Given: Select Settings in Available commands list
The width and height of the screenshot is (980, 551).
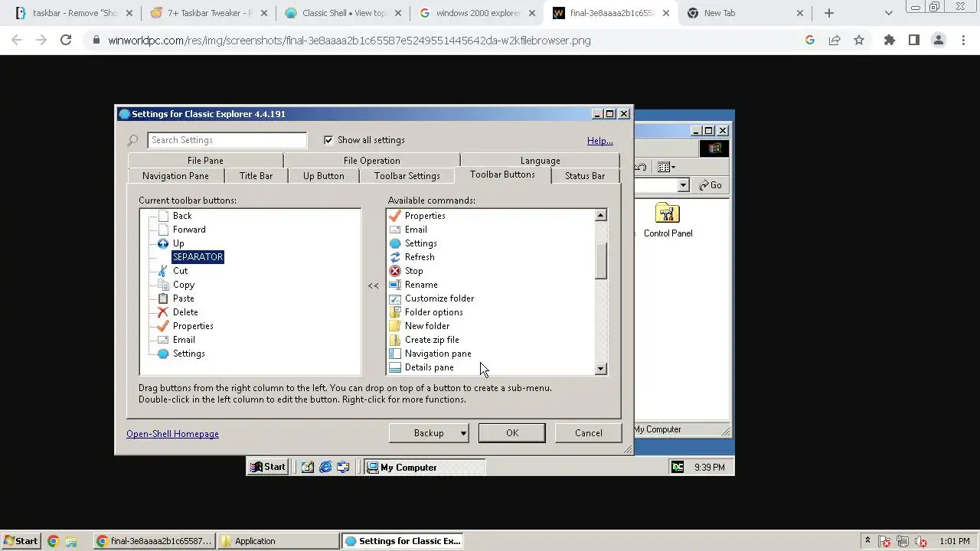Looking at the screenshot, I should tap(420, 243).
